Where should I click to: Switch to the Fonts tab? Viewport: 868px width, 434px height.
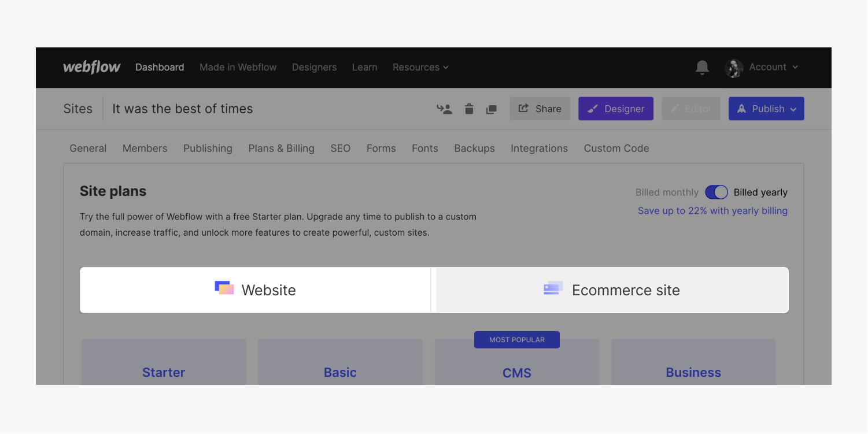point(425,149)
